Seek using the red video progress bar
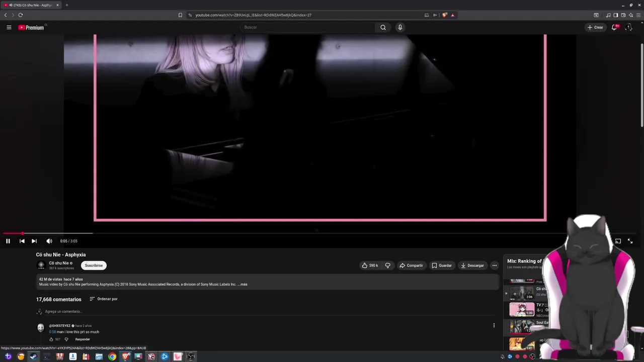Screen dimensions: 644x362 [322, 233]
